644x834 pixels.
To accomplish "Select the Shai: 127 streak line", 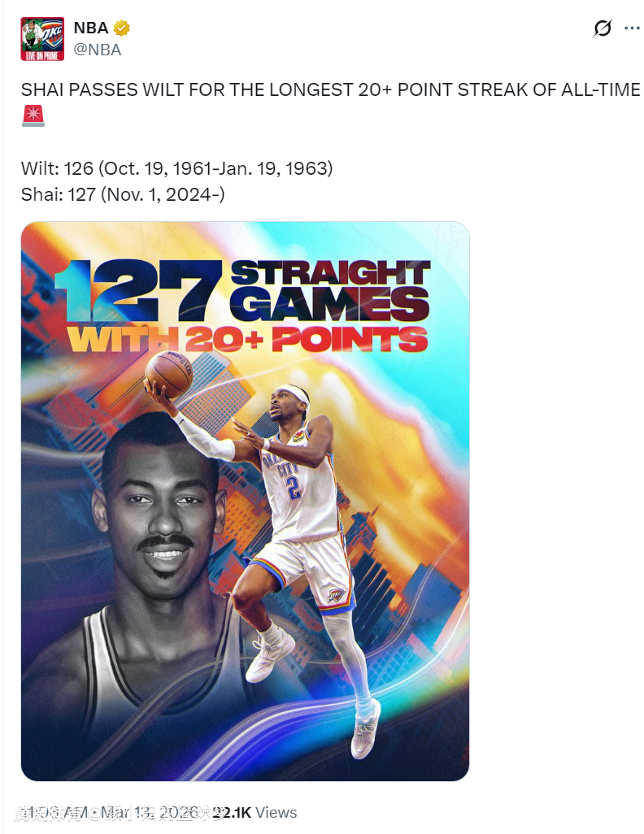I will (123, 194).
